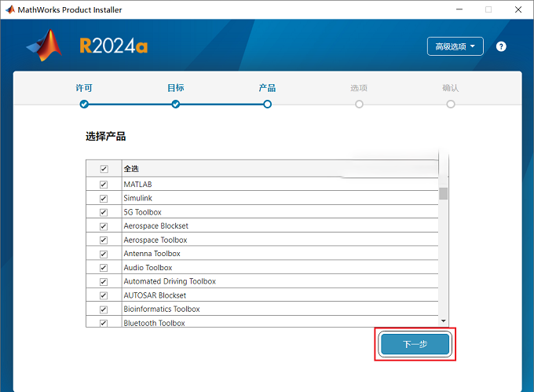Select the 'Aerospace Blockset' row text

point(156,225)
